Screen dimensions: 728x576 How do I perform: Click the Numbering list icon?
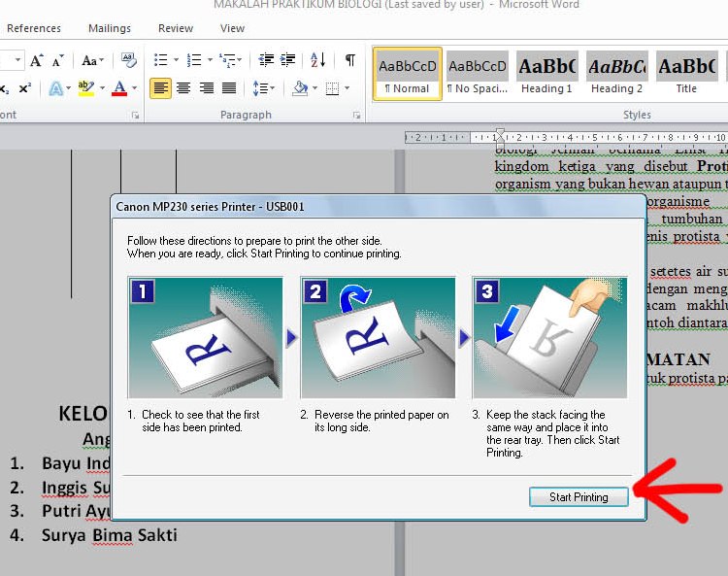194,60
